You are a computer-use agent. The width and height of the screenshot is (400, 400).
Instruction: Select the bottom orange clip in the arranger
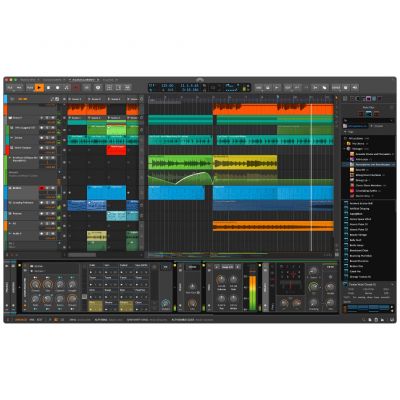pos(273,226)
